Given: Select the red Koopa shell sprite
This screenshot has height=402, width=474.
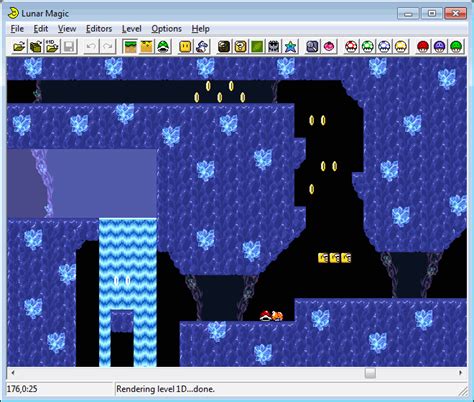Looking at the screenshot, I should click(x=265, y=315).
